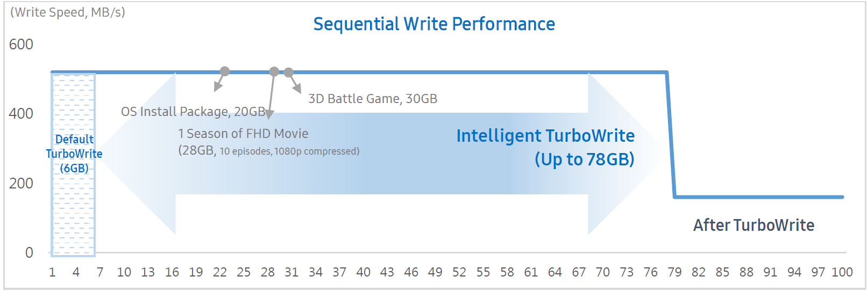This screenshot has width=868, height=291.
Task: Click the 200 value on the vertical axis
Action: (x=21, y=184)
